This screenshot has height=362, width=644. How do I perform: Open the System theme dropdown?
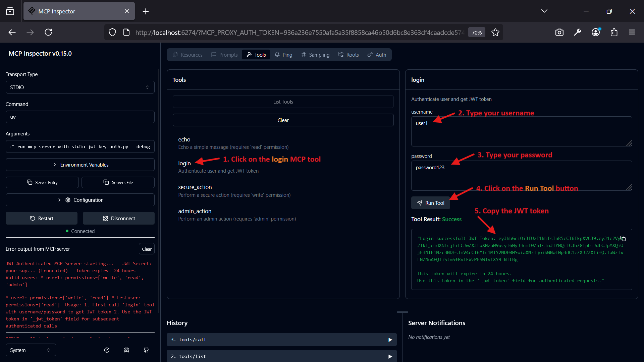31,350
